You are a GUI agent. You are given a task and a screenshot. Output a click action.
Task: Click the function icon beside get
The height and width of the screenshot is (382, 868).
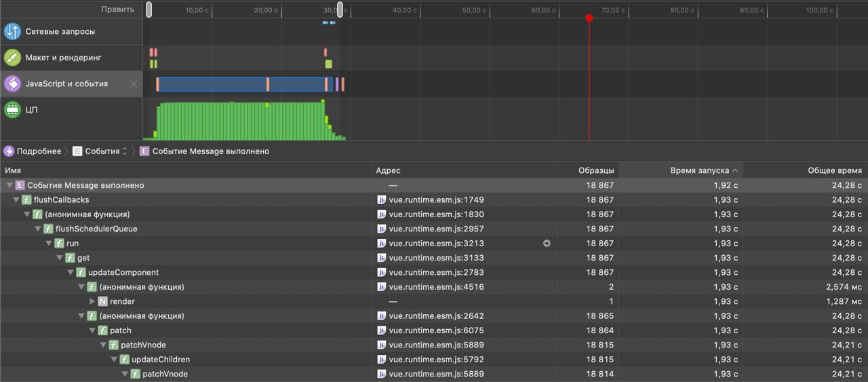(x=70, y=258)
